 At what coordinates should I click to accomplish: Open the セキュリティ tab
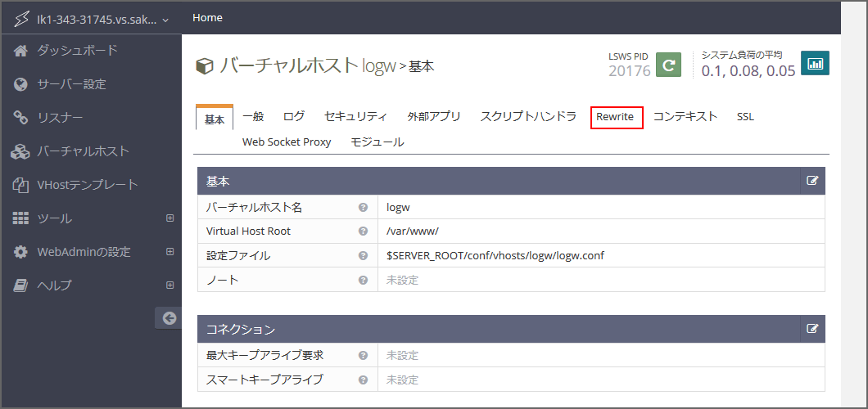[x=355, y=117]
